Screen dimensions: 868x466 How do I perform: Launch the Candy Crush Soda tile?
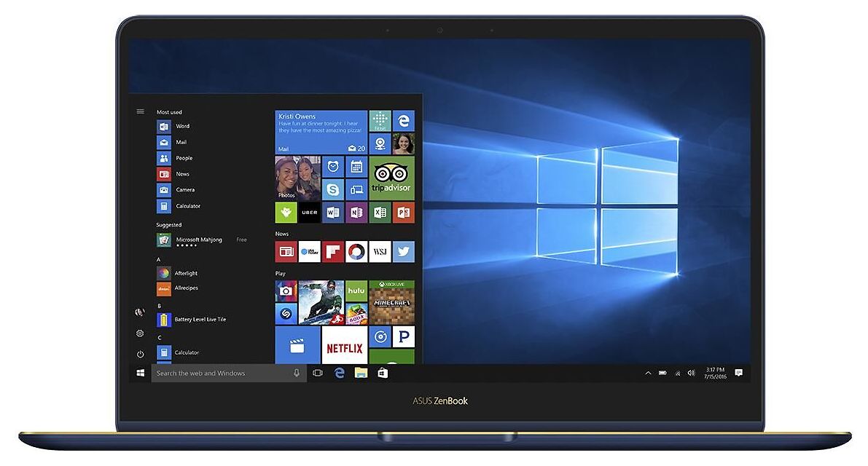pyautogui.click(x=356, y=313)
